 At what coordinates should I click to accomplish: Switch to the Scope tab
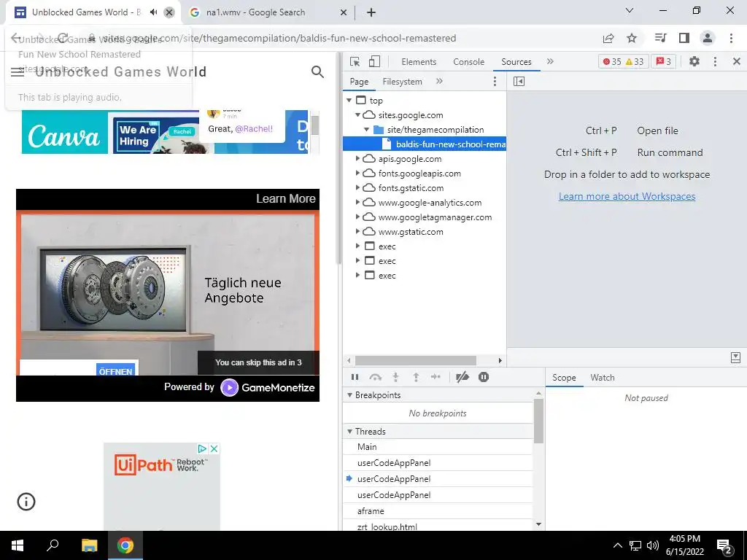click(564, 378)
